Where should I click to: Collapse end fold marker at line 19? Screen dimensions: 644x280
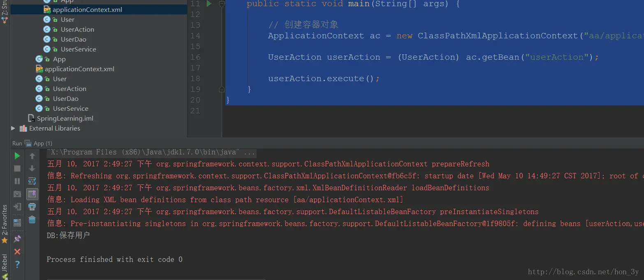click(222, 89)
